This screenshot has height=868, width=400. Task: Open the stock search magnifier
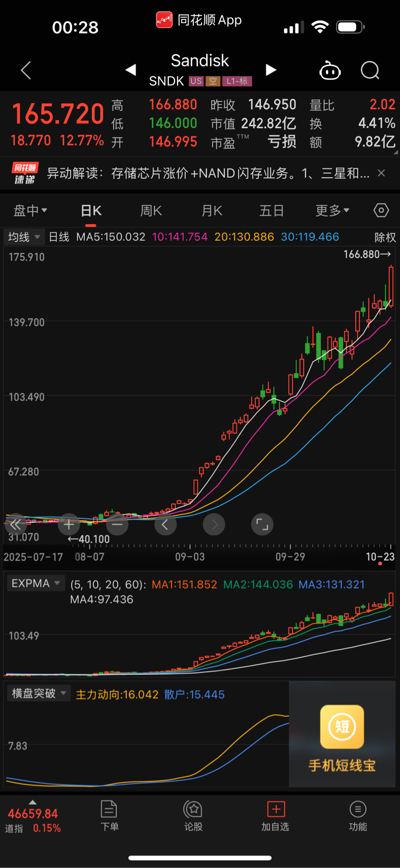[370, 70]
